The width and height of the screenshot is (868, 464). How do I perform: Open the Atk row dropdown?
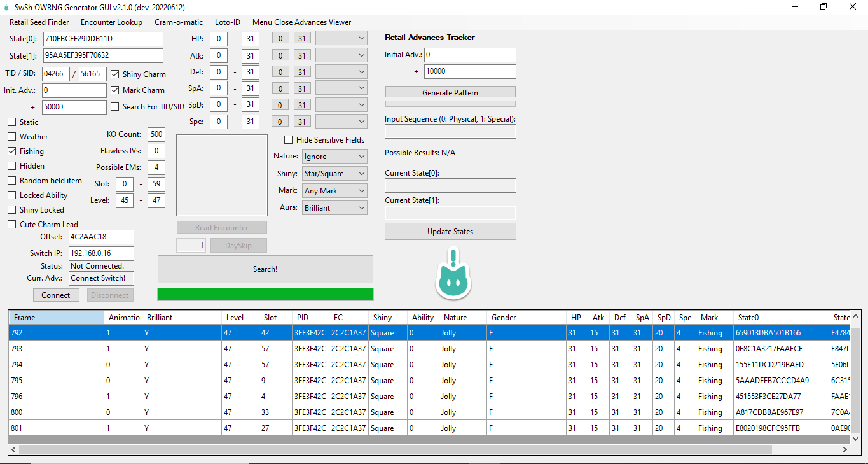pyautogui.click(x=341, y=55)
